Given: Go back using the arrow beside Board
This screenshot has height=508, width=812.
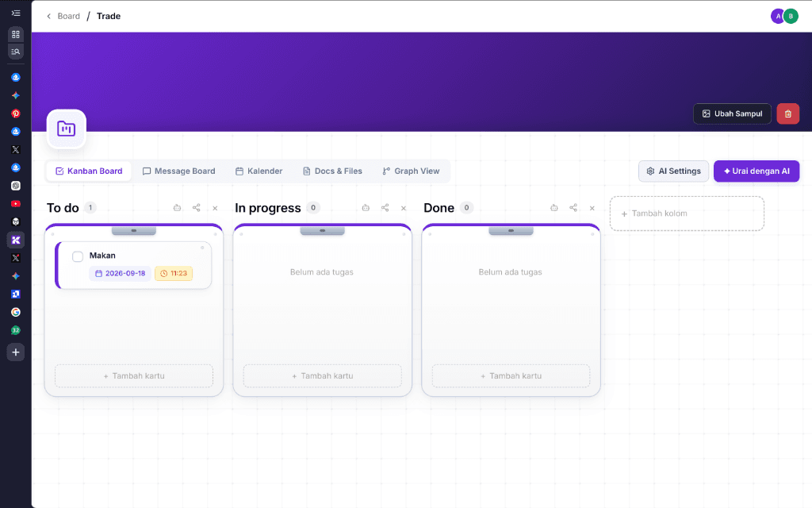Looking at the screenshot, I should coord(48,16).
